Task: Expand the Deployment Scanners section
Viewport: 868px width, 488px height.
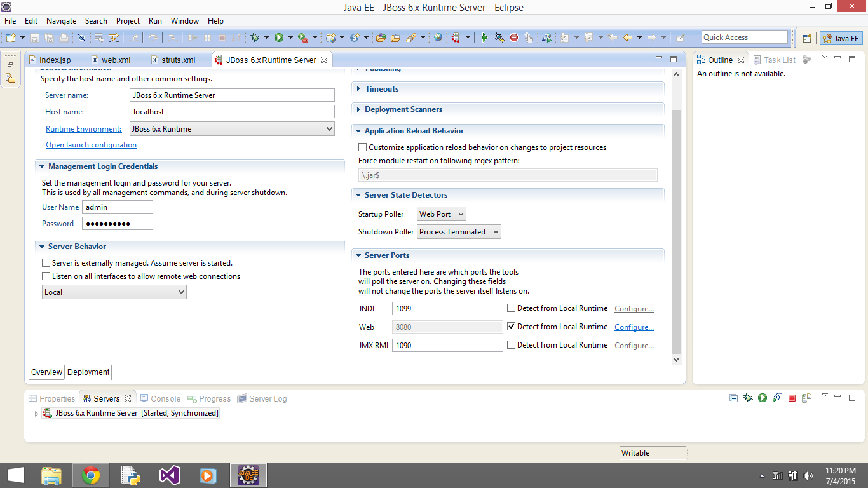Action: click(359, 109)
